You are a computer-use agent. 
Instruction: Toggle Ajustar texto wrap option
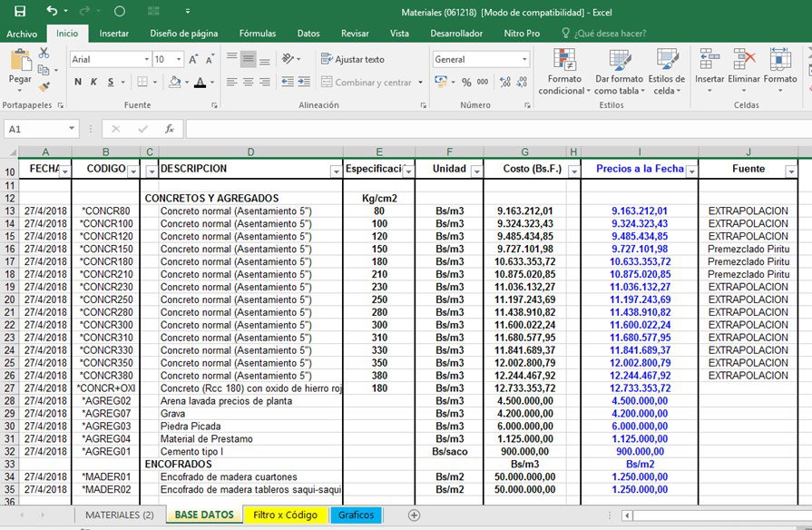pyautogui.click(x=353, y=59)
